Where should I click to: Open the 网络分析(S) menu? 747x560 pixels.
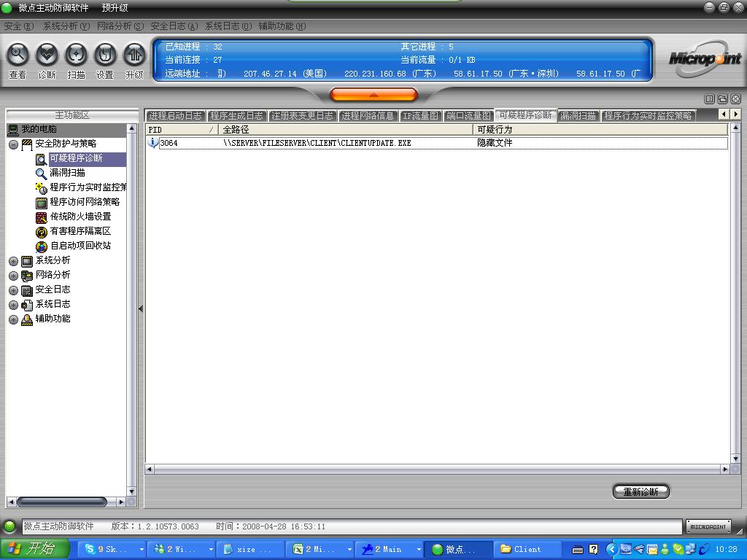[x=120, y=26]
